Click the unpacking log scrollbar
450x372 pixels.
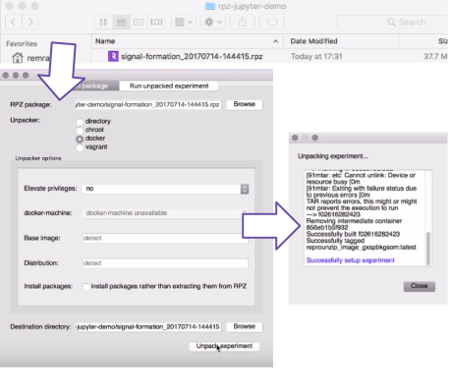pos(428,248)
